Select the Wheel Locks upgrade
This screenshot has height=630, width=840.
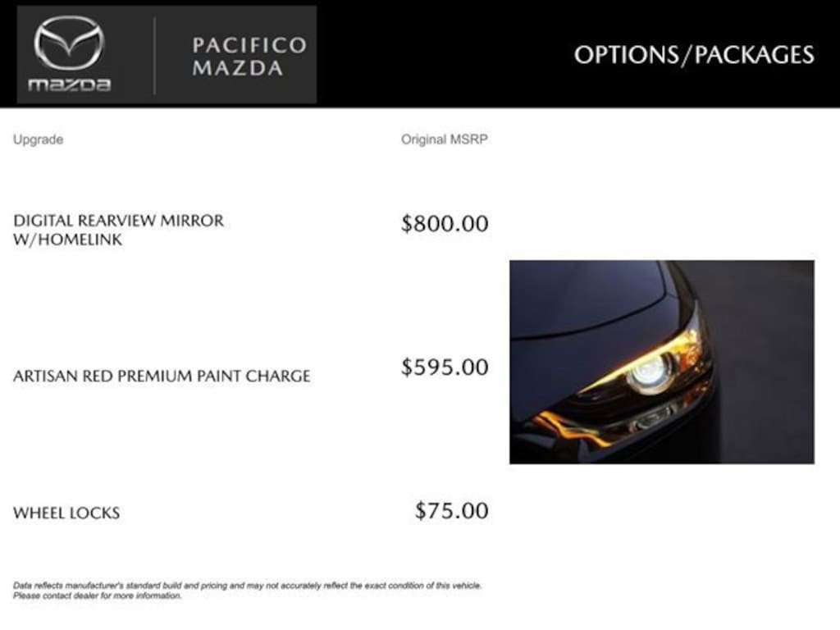pyautogui.click(x=66, y=513)
